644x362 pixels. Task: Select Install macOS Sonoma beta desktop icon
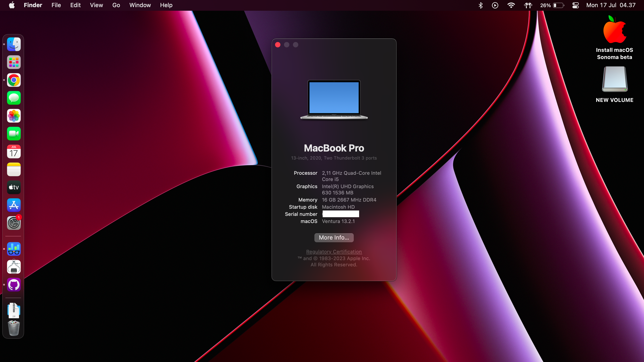tap(614, 30)
